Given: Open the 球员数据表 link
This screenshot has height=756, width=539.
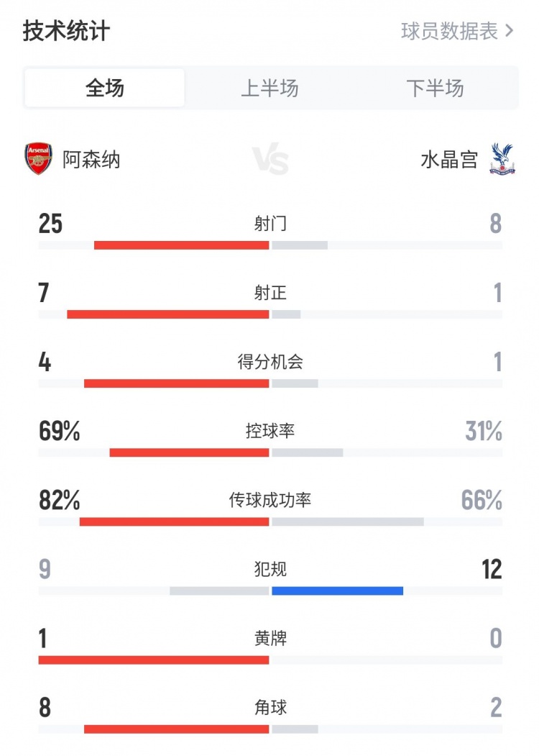Looking at the screenshot, I should 450,32.
